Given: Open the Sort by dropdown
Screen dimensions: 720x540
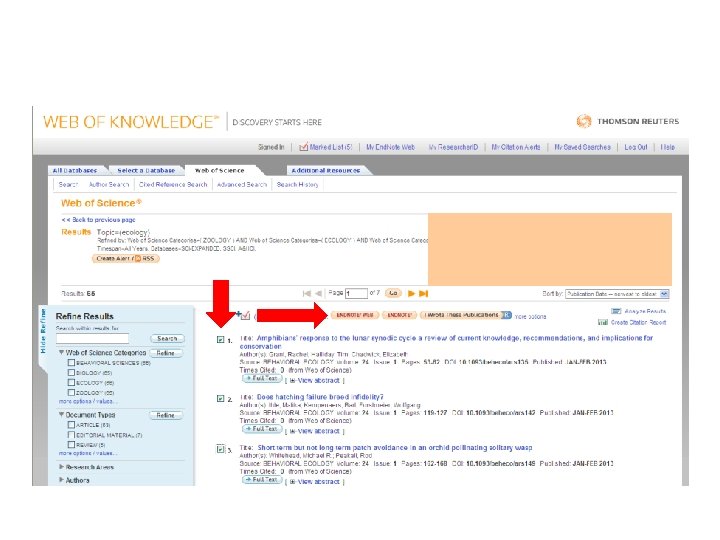Looking at the screenshot, I should pos(617,294).
